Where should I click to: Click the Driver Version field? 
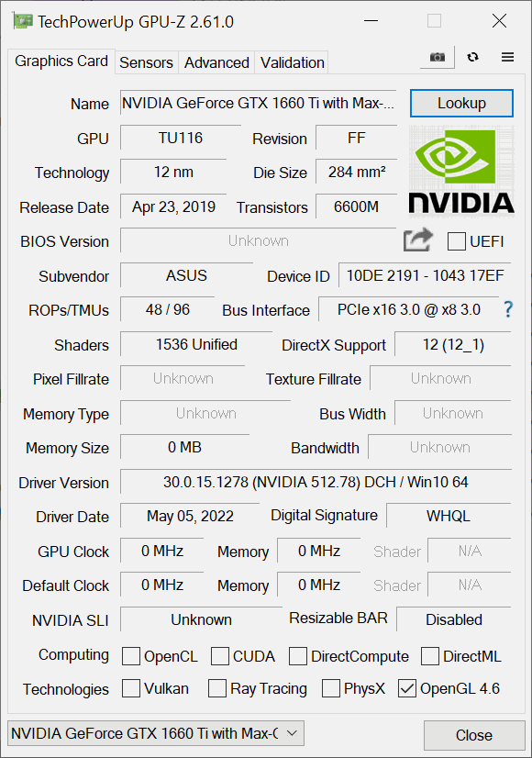coord(316,482)
